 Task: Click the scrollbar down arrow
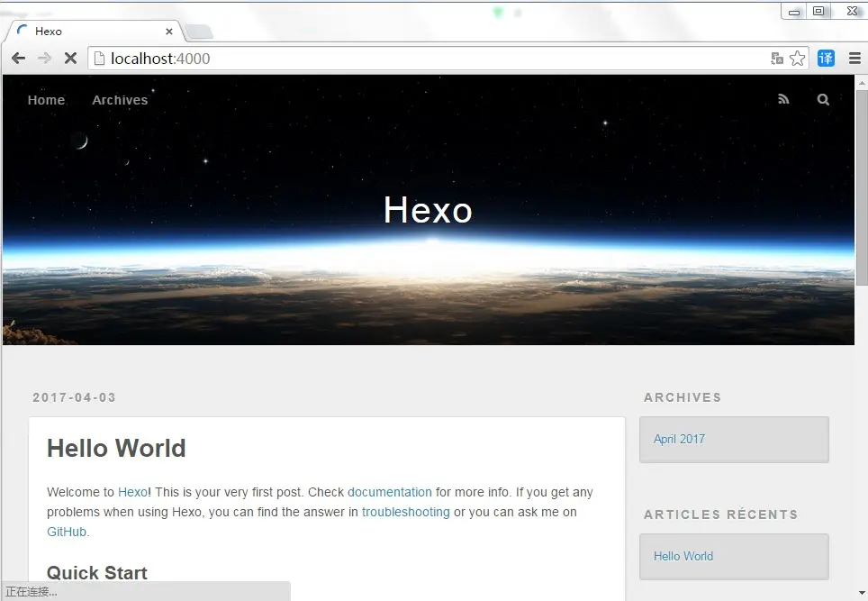[x=862, y=593]
